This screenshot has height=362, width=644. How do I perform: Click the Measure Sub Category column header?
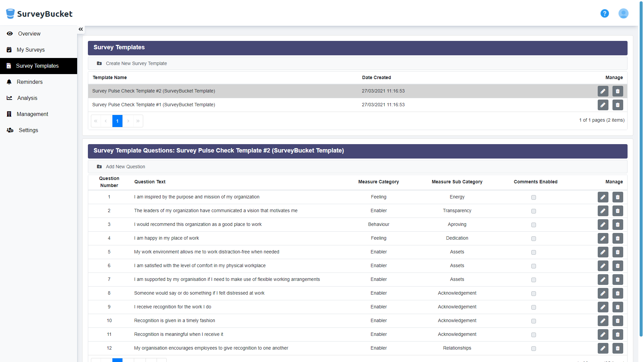click(x=457, y=182)
